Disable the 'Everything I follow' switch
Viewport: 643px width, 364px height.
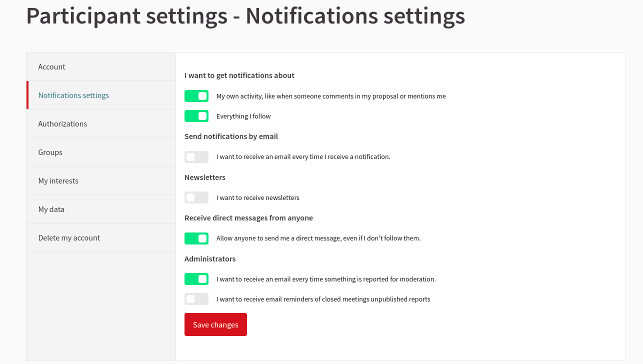click(x=196, y=116)
